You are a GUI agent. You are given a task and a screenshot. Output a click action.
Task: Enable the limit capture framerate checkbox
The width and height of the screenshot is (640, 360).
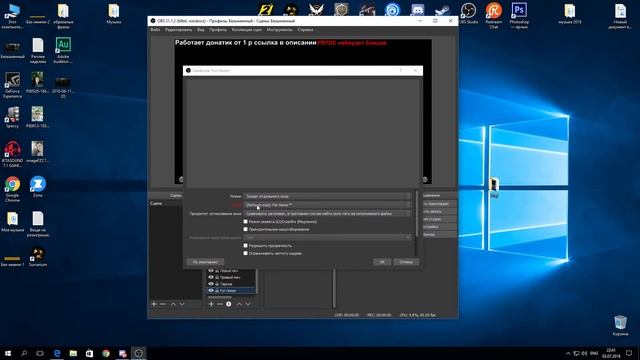pos(245,253)
